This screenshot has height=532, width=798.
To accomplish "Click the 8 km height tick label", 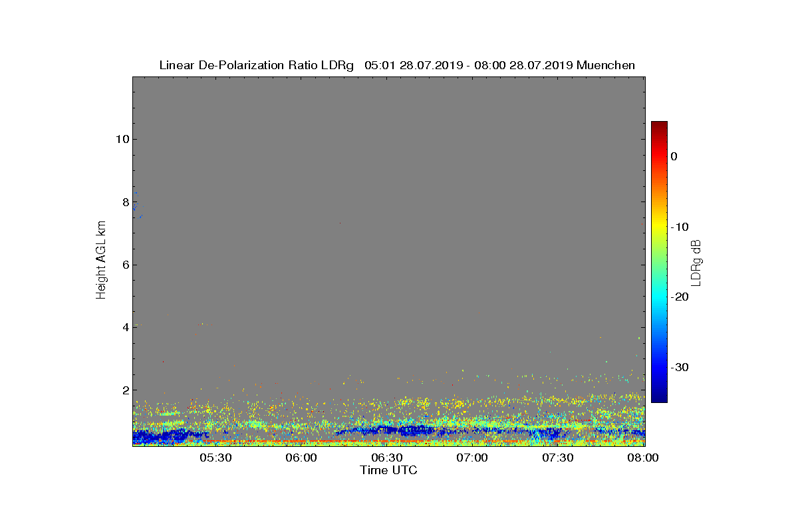I will [124, 202].
